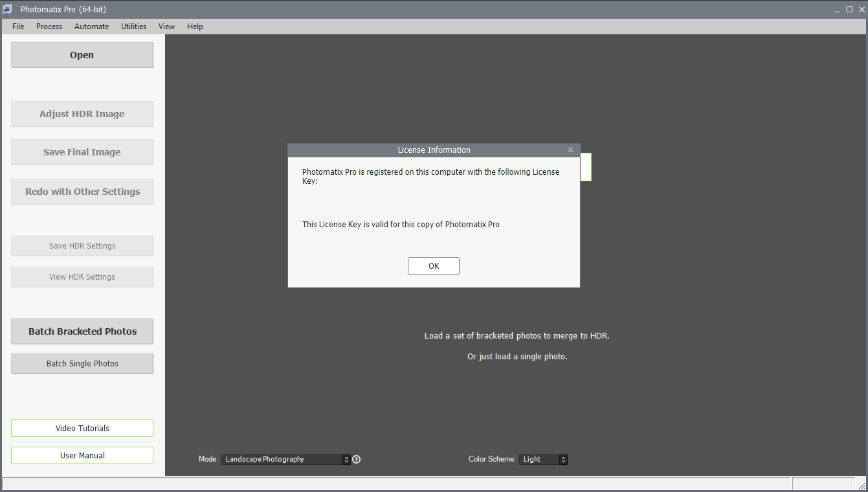The height and width of the screenshot is (492, 868).
Task: Click the Batch Bracketed Photos button
Action: click(x=82, y=331)
